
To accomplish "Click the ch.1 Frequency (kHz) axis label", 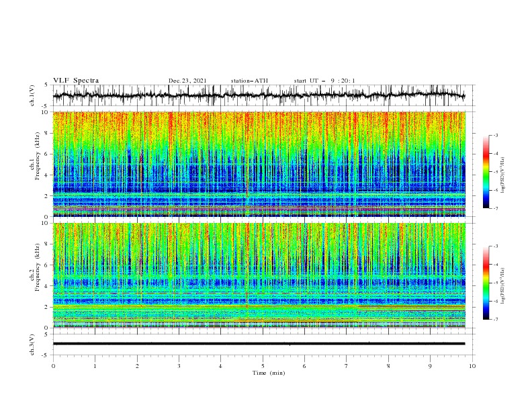I will (35, 156).
